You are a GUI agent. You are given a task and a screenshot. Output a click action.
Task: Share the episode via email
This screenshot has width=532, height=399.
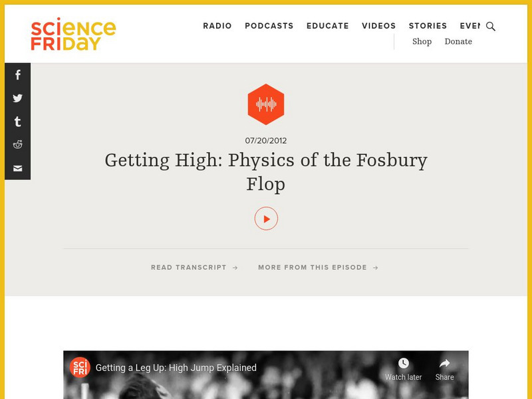click(17, 168)
